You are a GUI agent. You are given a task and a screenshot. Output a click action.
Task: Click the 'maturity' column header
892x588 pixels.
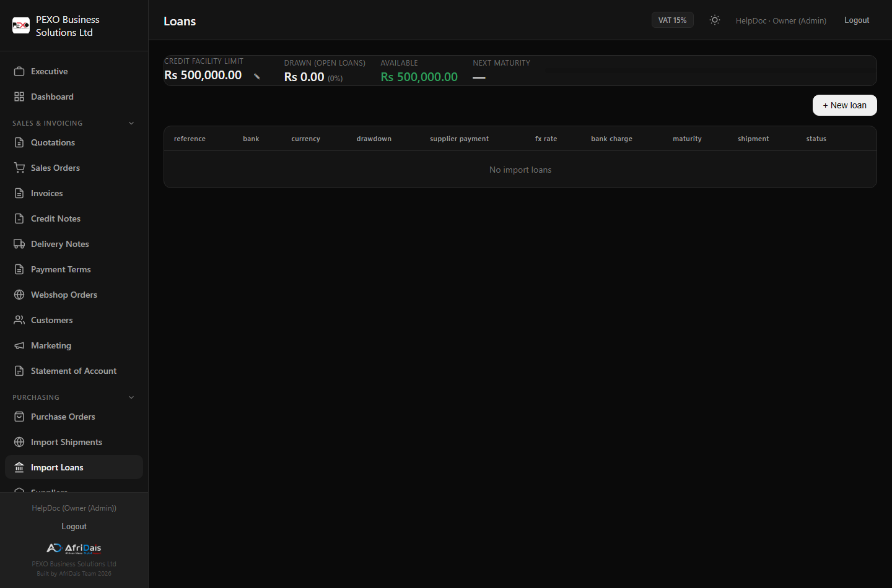pyautogui.click(x=687, y=139)
